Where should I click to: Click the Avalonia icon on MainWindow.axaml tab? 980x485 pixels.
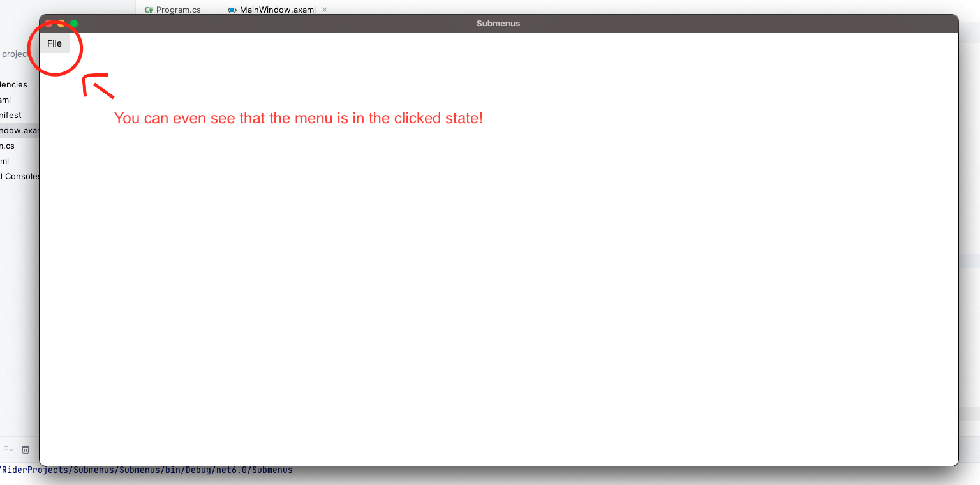pyautogui.click(x=232, y=10)
